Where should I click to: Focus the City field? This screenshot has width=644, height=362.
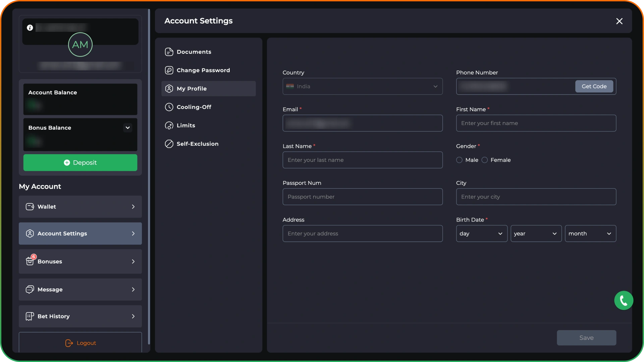(x=536, y=197)
